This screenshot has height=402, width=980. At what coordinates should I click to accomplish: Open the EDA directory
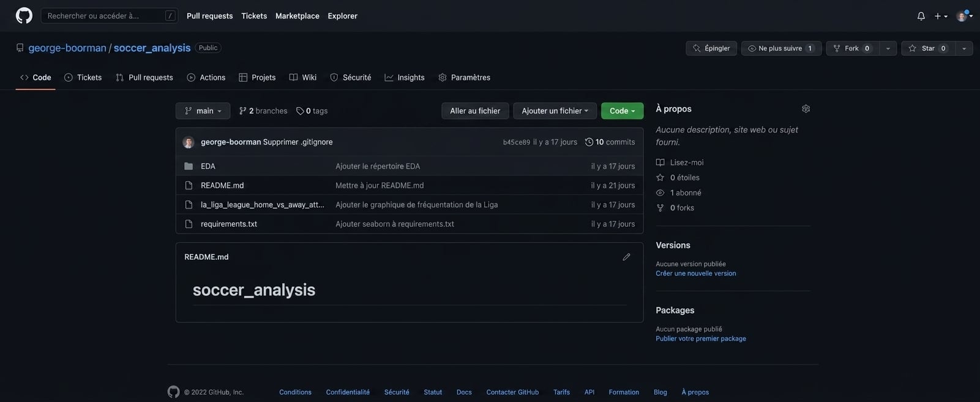click(208, 166)
